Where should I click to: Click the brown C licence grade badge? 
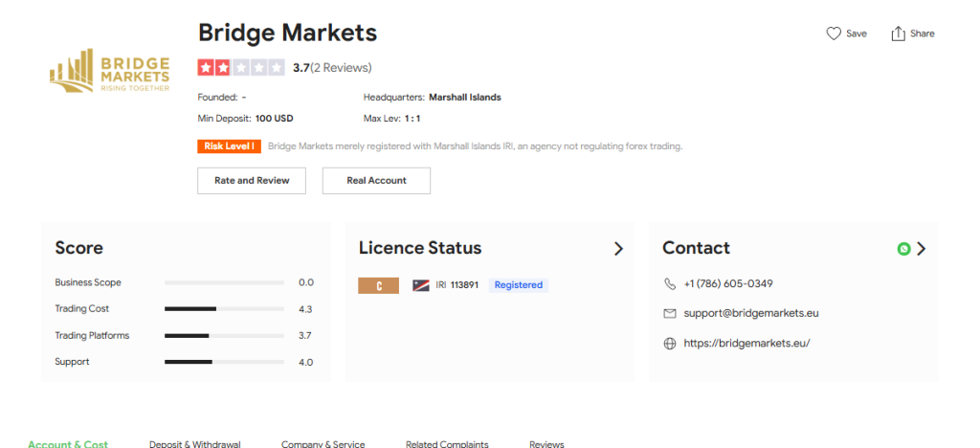[378, 285]
